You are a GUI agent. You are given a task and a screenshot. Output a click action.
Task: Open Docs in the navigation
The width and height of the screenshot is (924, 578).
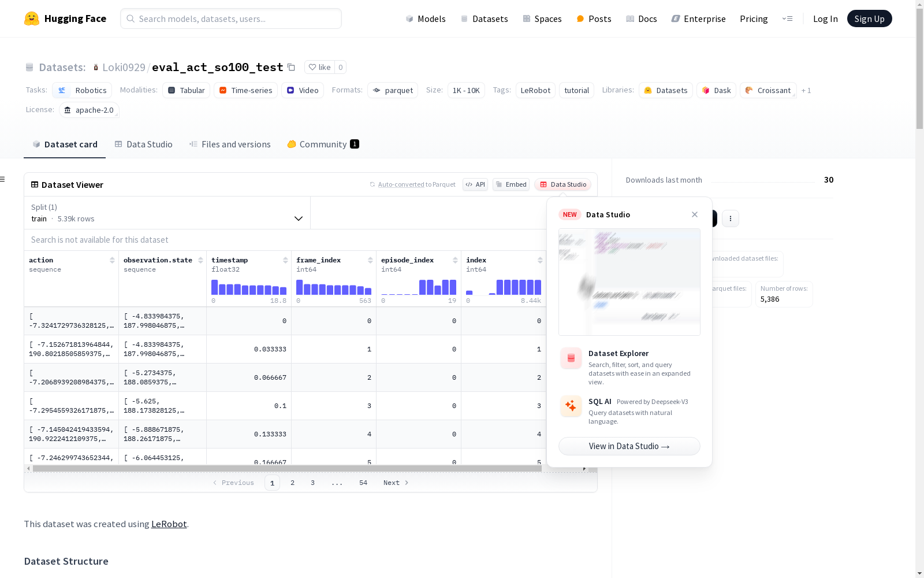642,19
